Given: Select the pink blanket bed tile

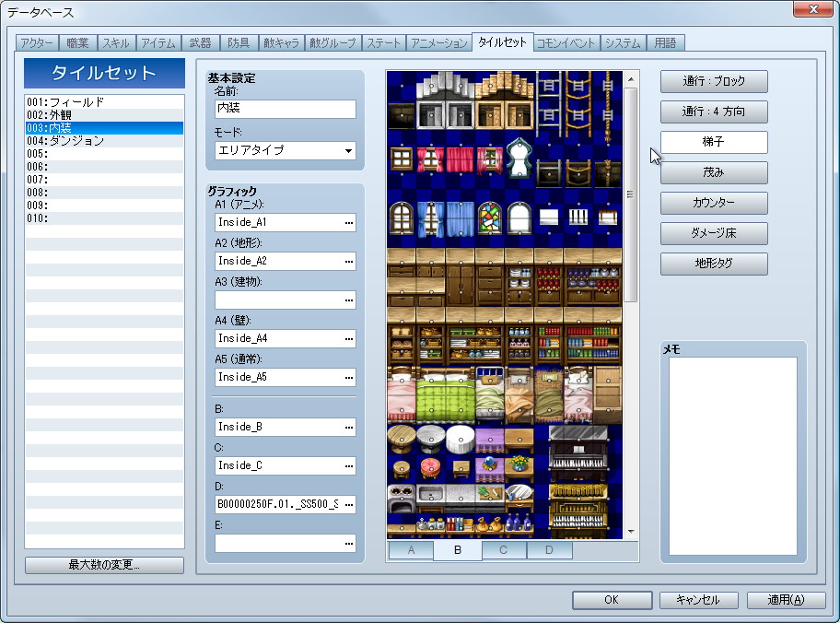Looking at the screenshot, I should click(402, 395).
